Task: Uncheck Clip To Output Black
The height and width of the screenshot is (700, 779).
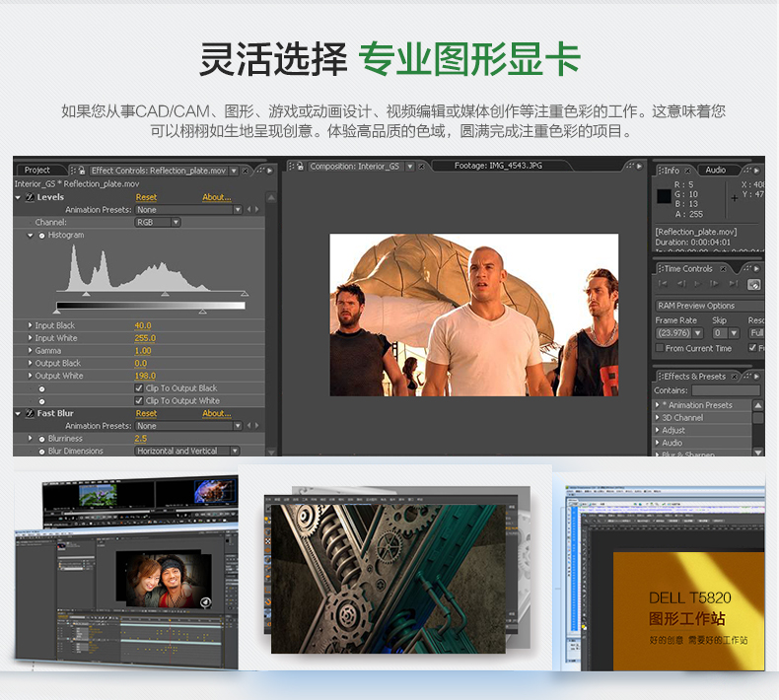Action: (x=138, y=388)
